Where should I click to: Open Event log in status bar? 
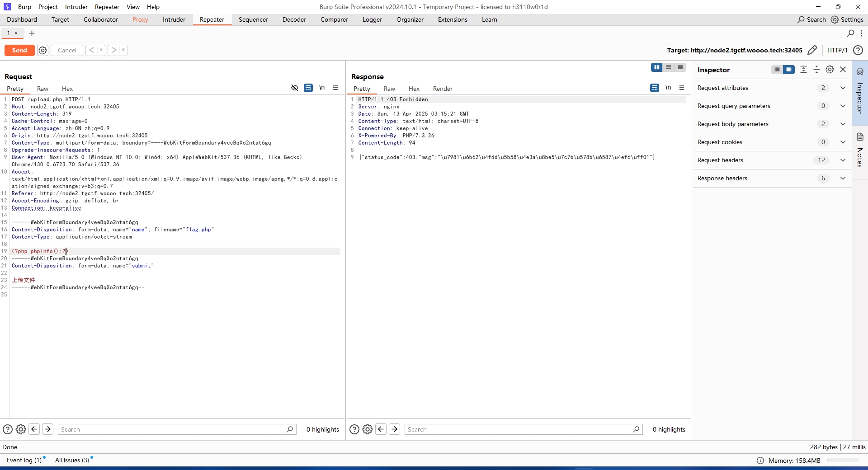24,460
